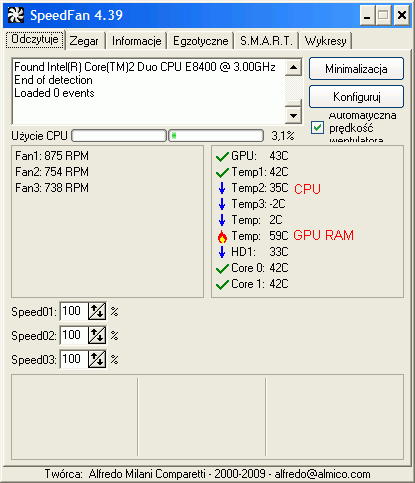
Task: Close the SpeedFan window
Action: [402, 15]
